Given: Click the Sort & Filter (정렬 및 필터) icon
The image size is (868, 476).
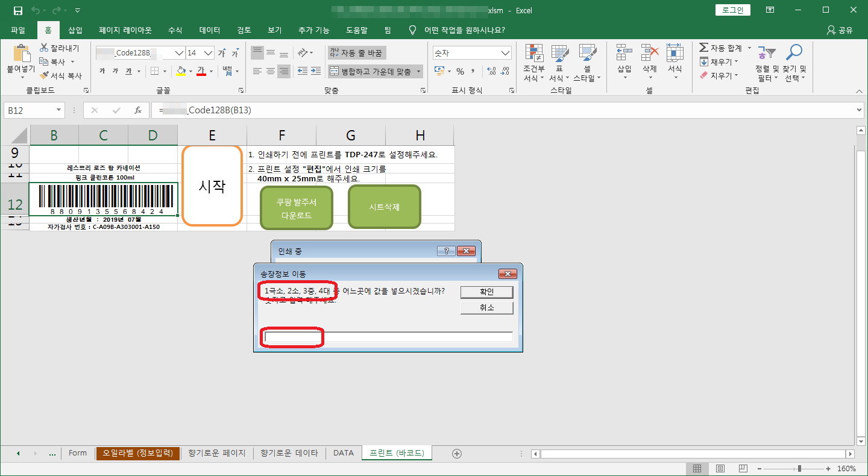Looking at the screenshot, I should coord(767,63).
